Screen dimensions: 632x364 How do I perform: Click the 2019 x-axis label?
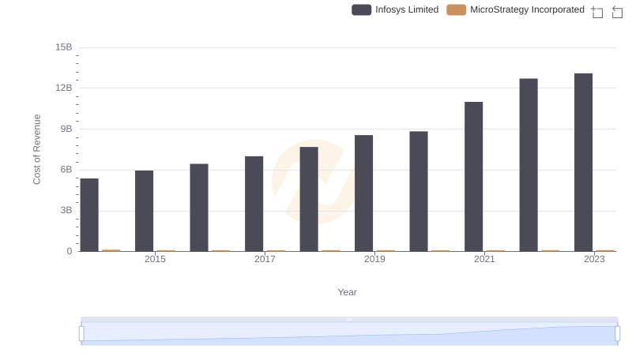click(x=374, y=259)
